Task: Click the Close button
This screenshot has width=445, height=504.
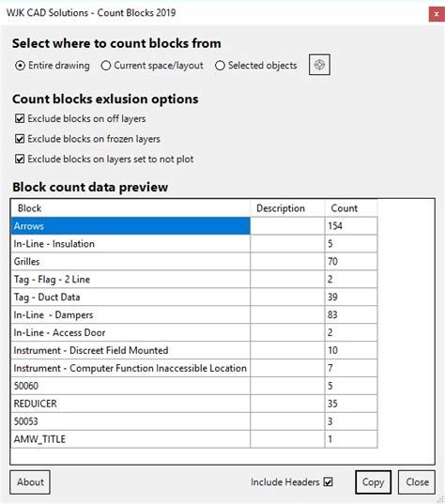Action: (x=417, y=482)
